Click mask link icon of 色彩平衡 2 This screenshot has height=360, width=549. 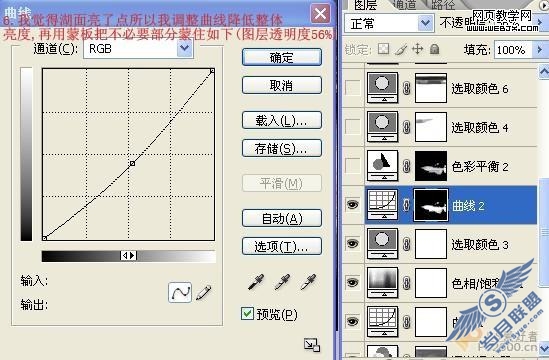(x=406, y=166)
